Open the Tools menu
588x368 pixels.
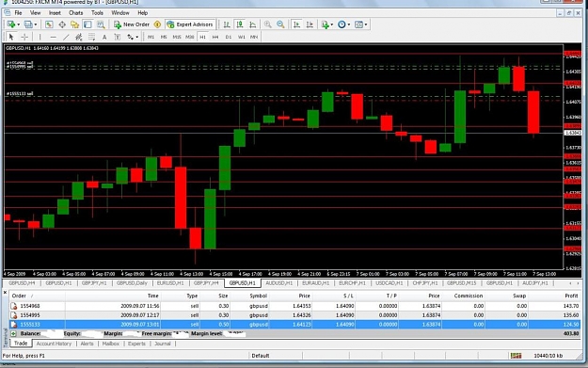pyautogui.click(x=97, y=13)
